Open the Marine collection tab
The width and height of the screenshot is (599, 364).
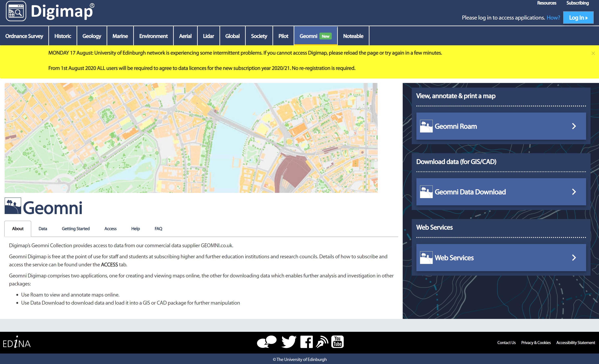(x=120, y=36)
